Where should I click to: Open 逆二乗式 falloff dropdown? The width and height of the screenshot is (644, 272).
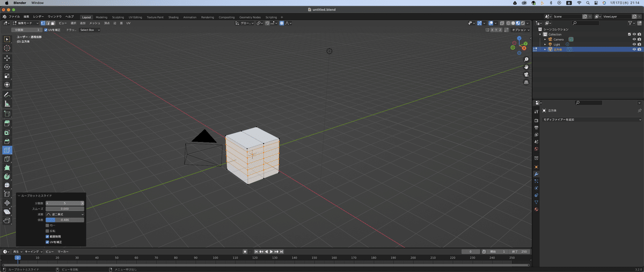coord(65,214)
